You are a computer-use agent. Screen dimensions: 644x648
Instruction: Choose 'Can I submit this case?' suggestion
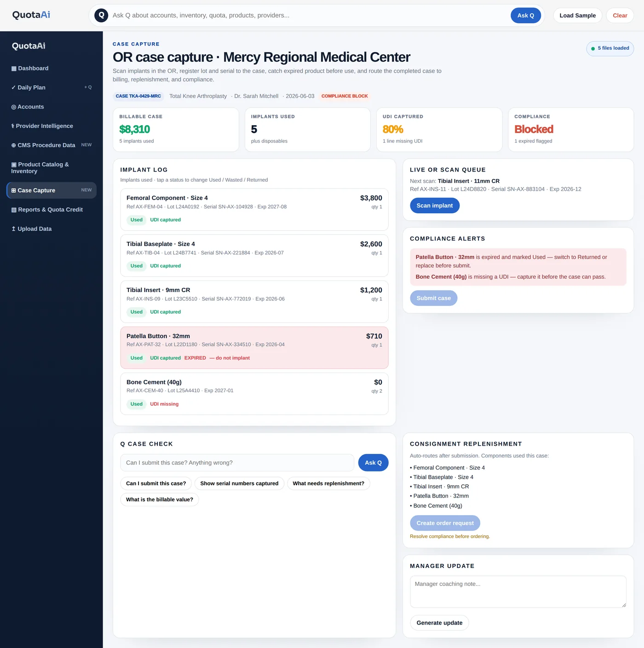tap(156, 483)
